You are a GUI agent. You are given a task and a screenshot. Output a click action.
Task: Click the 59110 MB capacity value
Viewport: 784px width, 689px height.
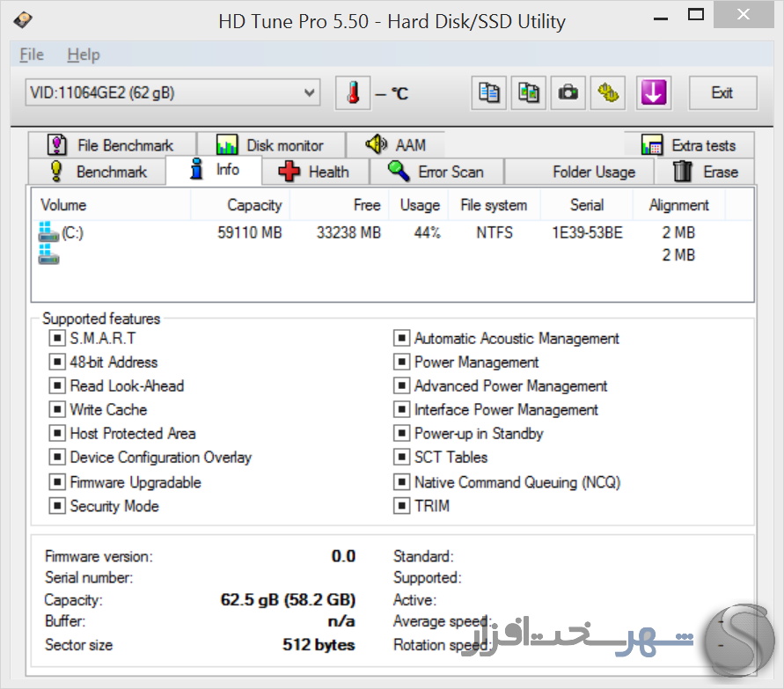tap(250, 232)
